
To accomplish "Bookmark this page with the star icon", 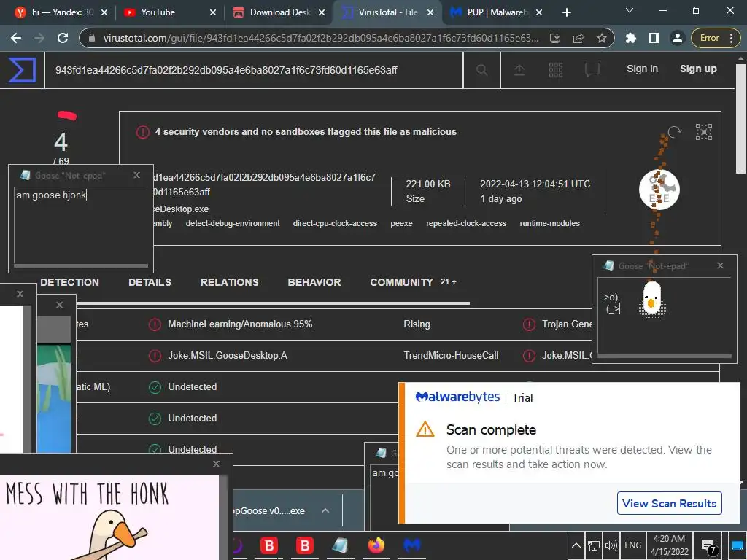I will pyautogui.click(x=602, y=38).
